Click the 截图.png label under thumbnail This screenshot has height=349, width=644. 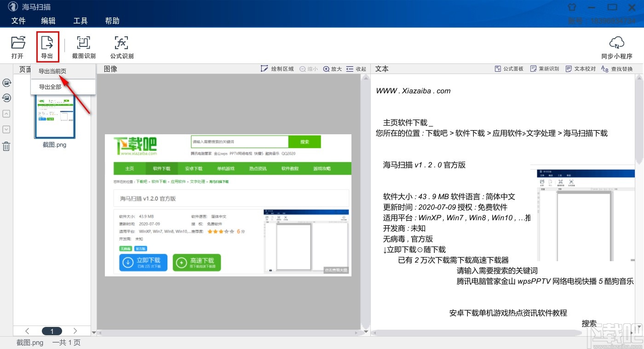[x=55, y=144]
